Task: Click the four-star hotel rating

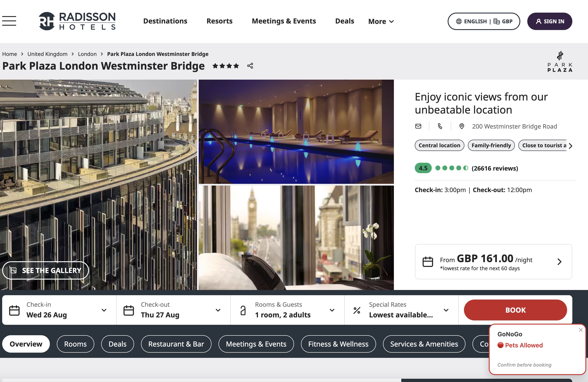Action: (x=226, y=66)
